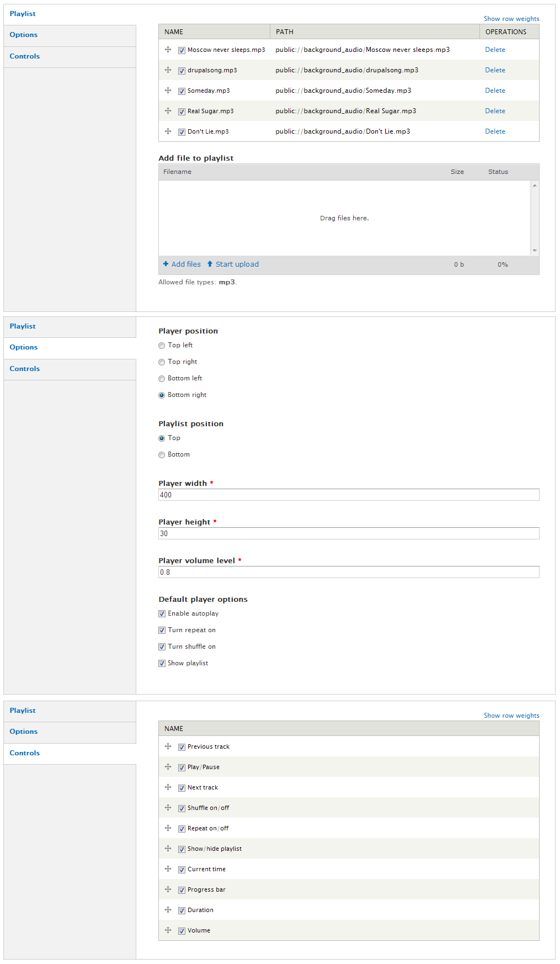Select Top left player position
Image resolution: width=560 pixels, height=964 pixels.
point(162,346)
